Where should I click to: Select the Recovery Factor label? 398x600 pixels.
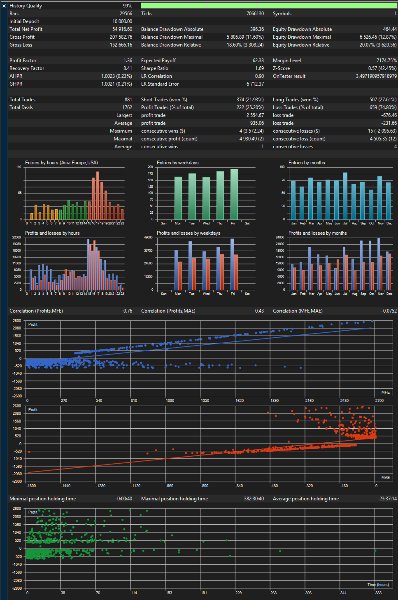[26, 68]
